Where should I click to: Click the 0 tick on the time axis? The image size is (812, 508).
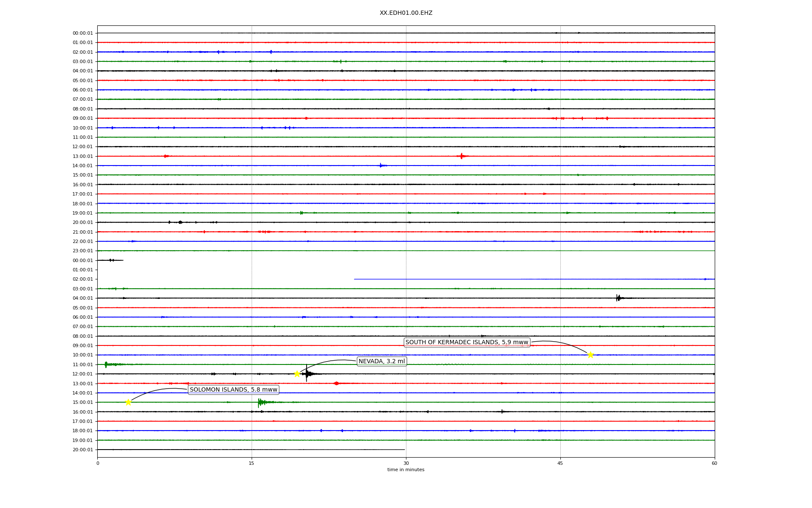[98, 463]
